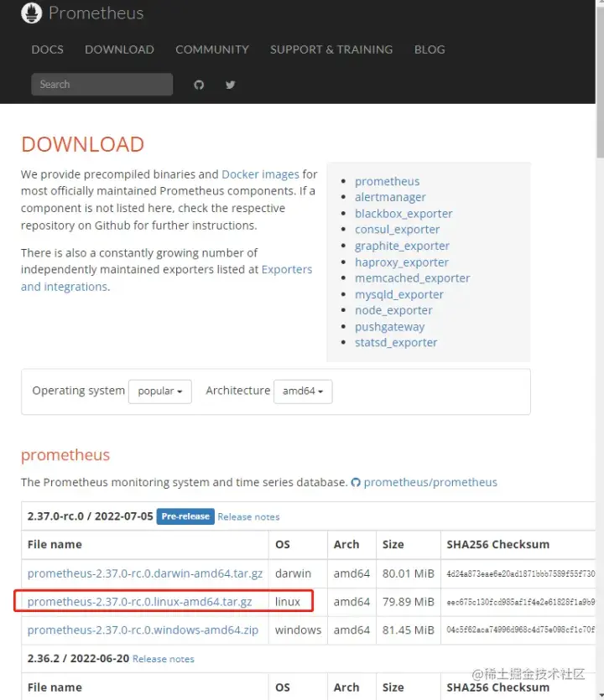
Task: Jump to haproxy_exporter section link
Action: tap(402, 262)
